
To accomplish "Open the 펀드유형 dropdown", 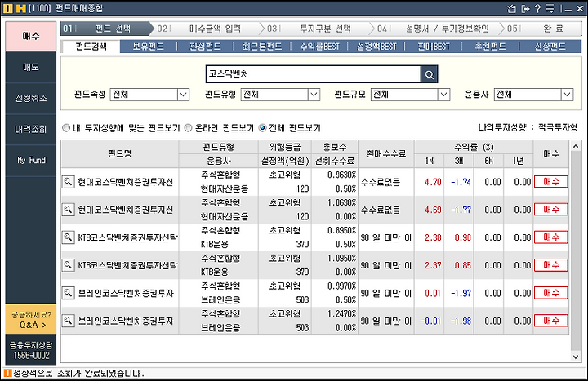I will [280, 95].
